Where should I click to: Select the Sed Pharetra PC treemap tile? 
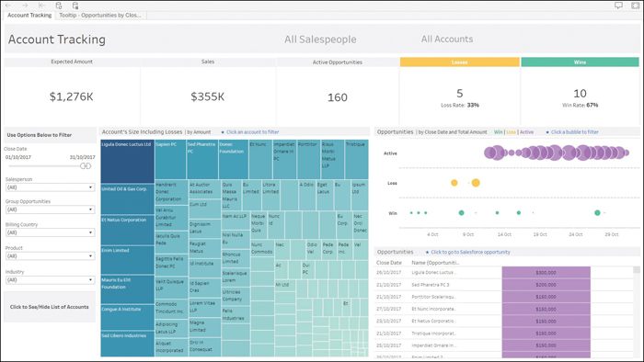(202, 160)
